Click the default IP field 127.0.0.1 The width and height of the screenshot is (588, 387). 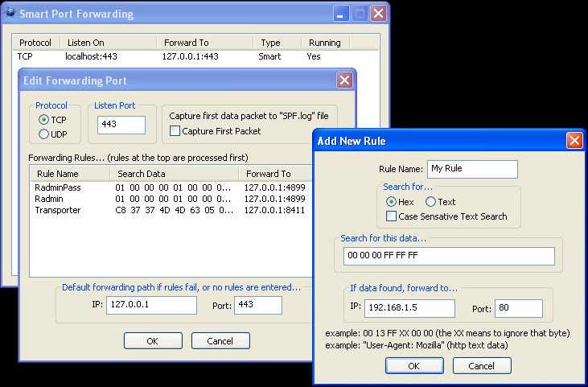coord(151,305)
